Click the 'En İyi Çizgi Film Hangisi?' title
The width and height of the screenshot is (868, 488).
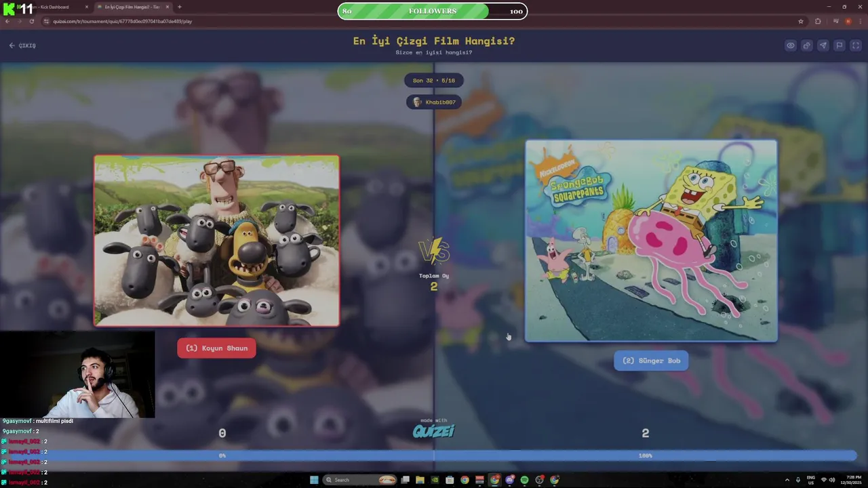pyautogui.click(x=434, y=41)
